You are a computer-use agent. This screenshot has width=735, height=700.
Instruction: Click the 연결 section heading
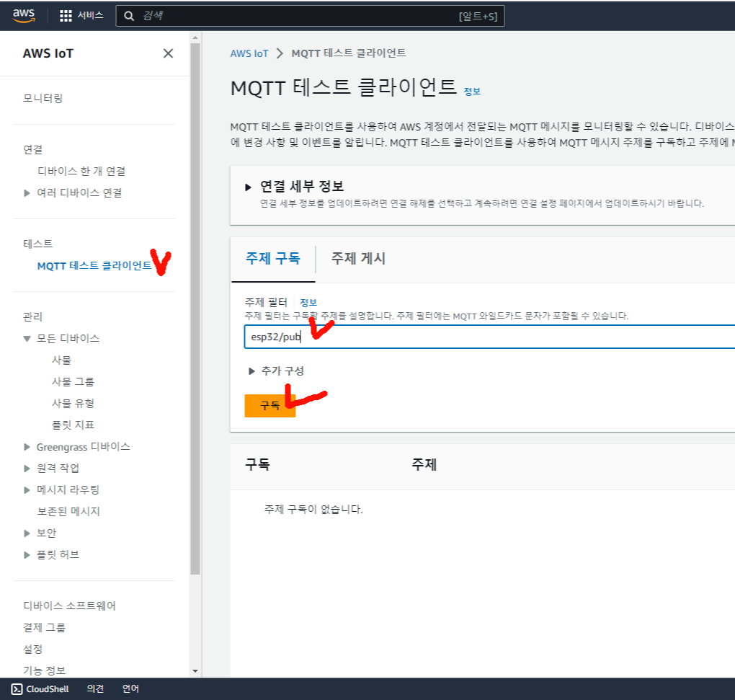(x=33, y=149)
